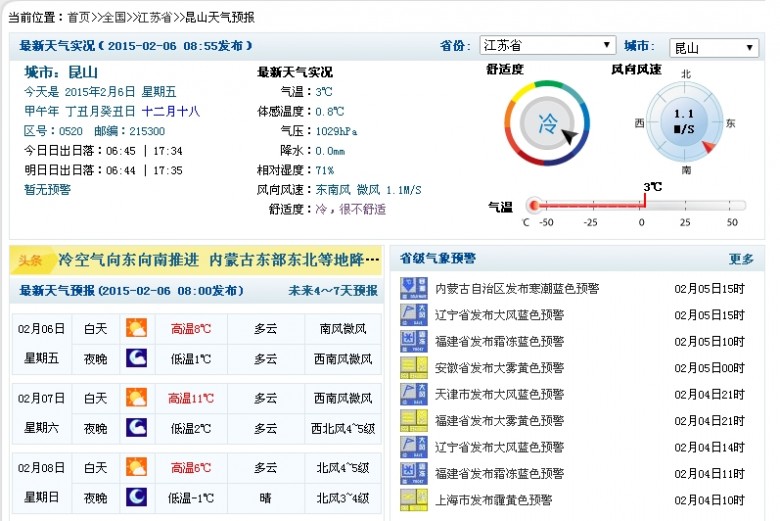The width and height of the screenshot is (780, 521).
Task: Click the haze warning icon beside 上海市 alert
Action: pos(413,499)
